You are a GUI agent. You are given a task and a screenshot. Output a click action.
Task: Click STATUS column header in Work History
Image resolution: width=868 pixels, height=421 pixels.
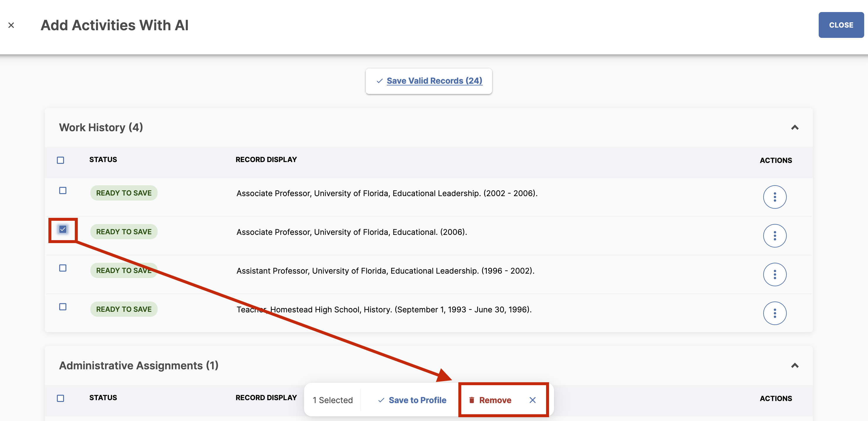coord(103,160)
